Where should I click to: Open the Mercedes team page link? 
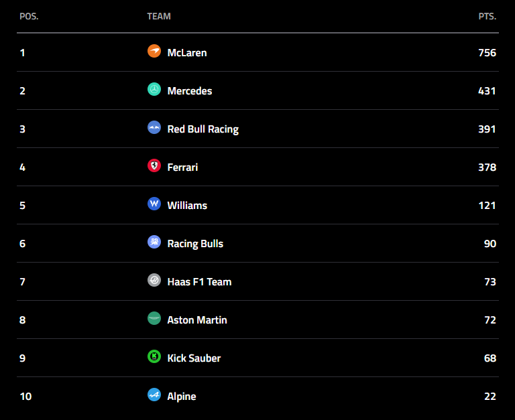pos(190,90)
